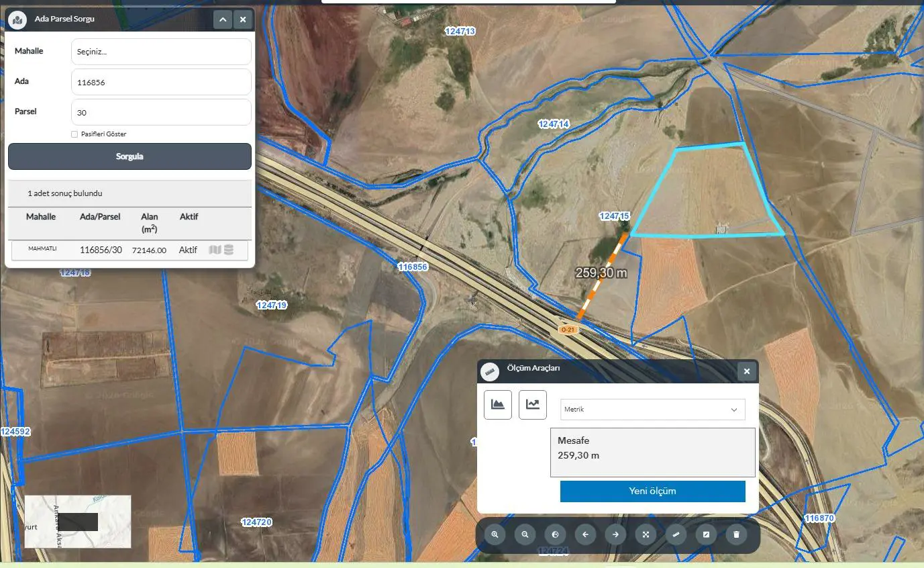Click the Ada input field
The image size is (924, 568).
tap(161, 82)
